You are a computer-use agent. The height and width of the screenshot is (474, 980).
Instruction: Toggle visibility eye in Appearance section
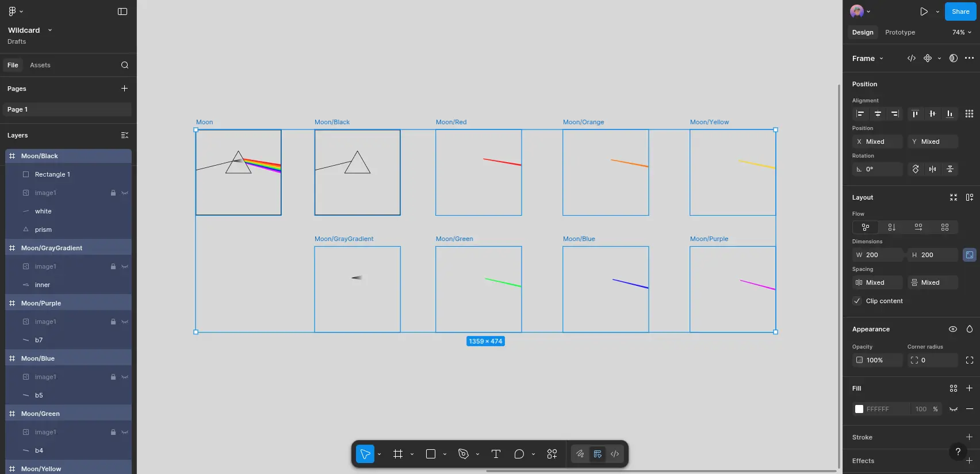click(953, 329)
